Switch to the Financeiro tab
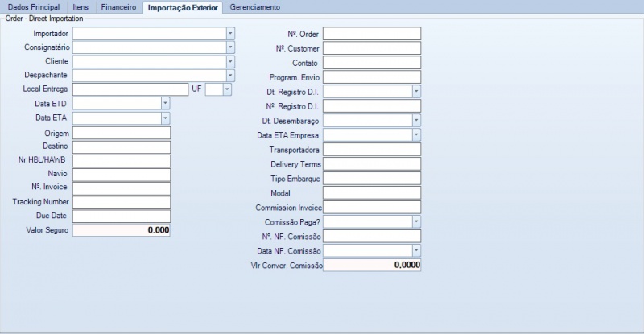 point(118,7)
